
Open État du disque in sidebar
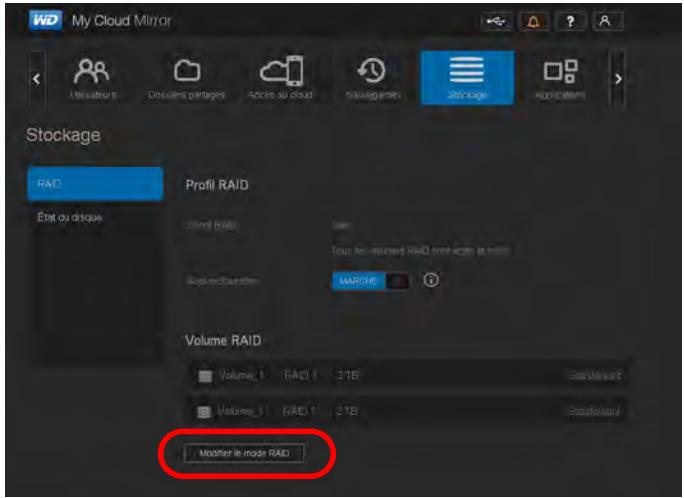(70, 217)
